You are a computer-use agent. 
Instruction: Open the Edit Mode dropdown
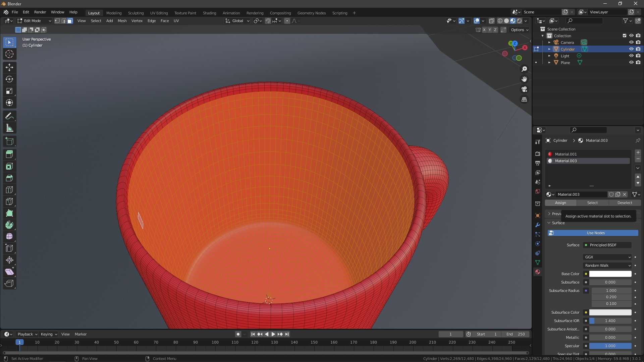click(34, 21)
